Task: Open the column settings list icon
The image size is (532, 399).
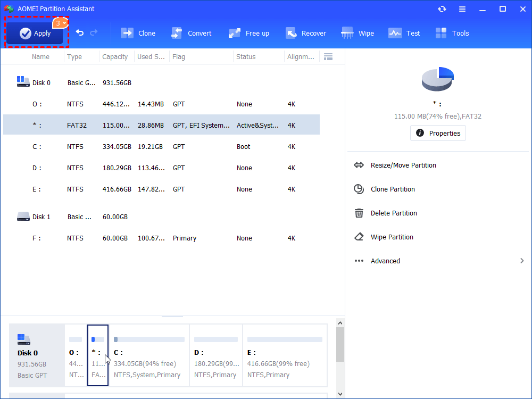Action: [328, 57]
